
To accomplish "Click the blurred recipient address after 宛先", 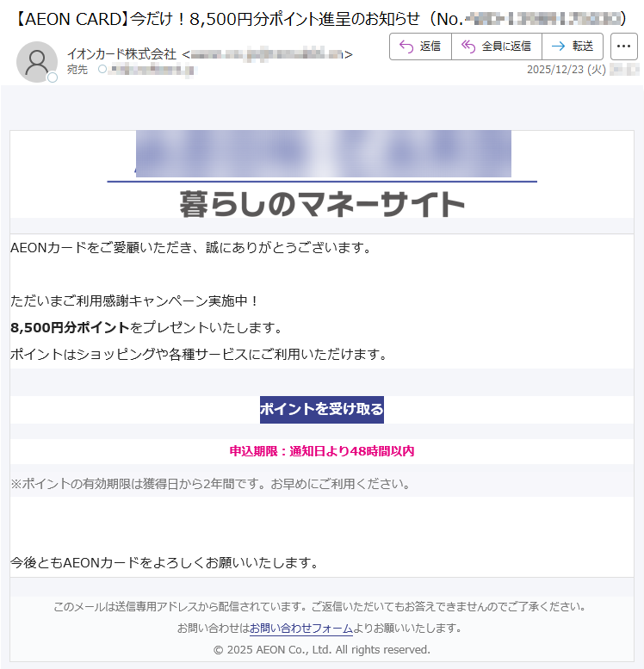I will click(x=152, y=69).
